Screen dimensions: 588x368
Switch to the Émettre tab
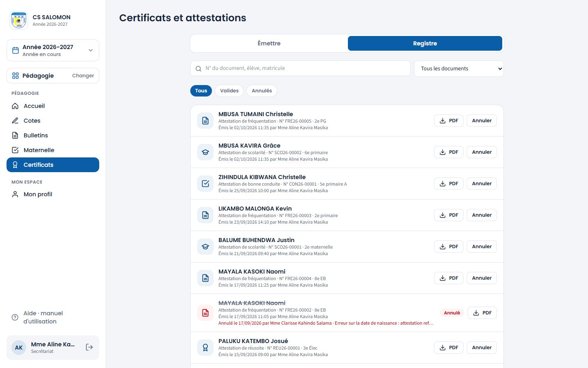point(269,43)
